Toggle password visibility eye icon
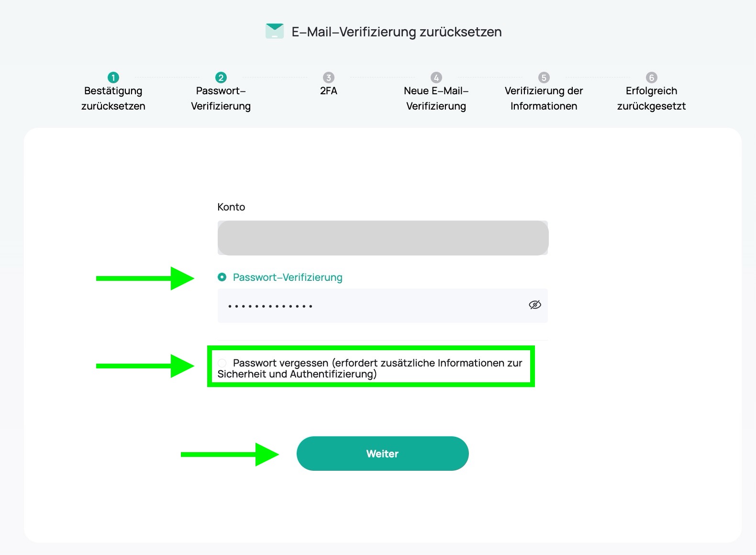Image resolution: width=756 pixels, height=555 pixels. pyautogui.click(x=534, y=305)
